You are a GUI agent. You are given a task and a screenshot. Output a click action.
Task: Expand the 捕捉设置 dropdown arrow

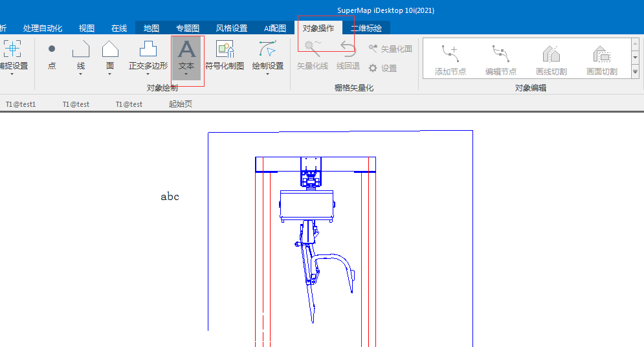[x=12, y=74]
